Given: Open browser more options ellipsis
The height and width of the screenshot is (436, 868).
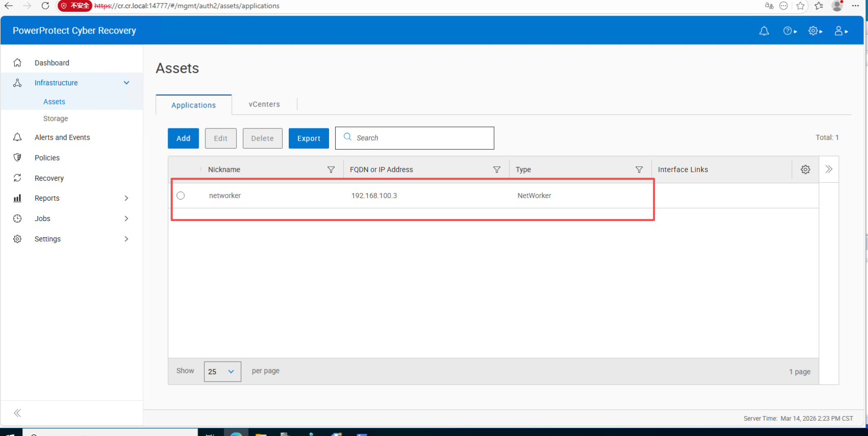Looking at the screenshot, I should coord(855,6).
